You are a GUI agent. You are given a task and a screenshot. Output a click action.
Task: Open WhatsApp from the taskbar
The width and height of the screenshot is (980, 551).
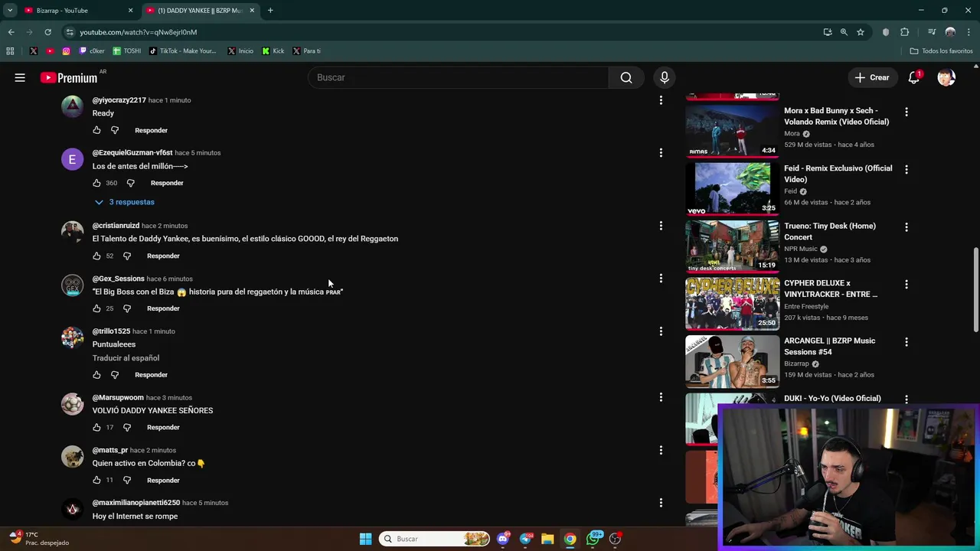pyautogui.click(x=593, y=539)
